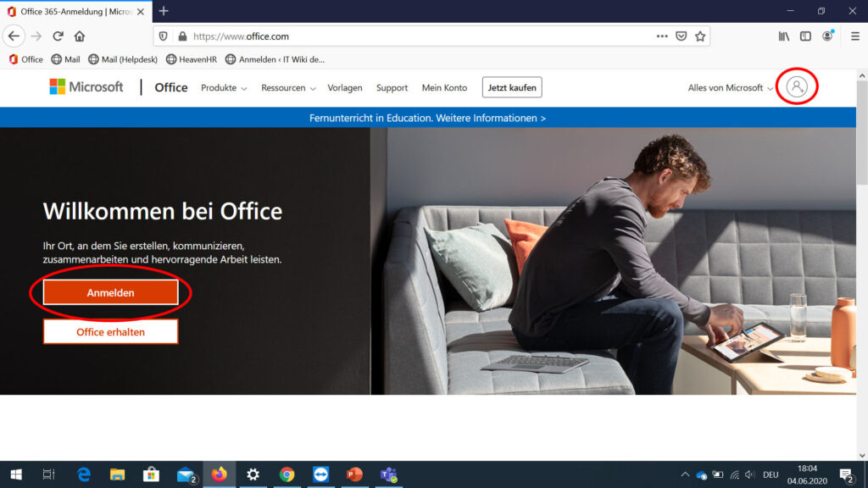Open Firefox account icon in toolbar
Viewport: 868px width, 488px height.
tap(827, 36)
